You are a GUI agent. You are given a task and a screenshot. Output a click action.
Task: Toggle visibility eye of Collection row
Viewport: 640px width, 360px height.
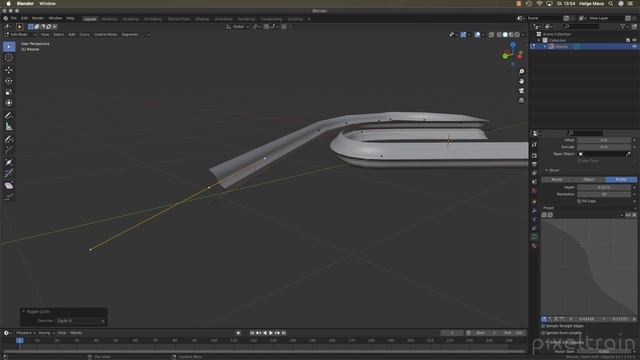pos(634,40)
